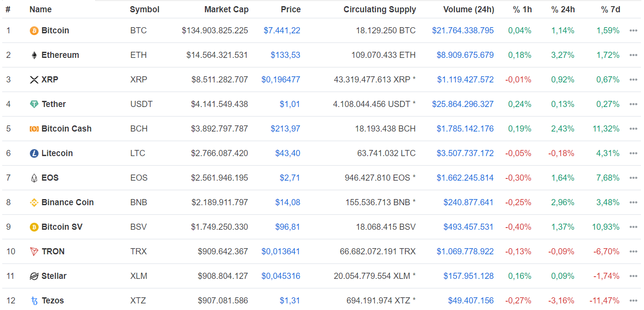Viewport: 644px width, 310px height.
Task: Open the three-dot menu for Bitcoin row
Action: coord(633,31)
